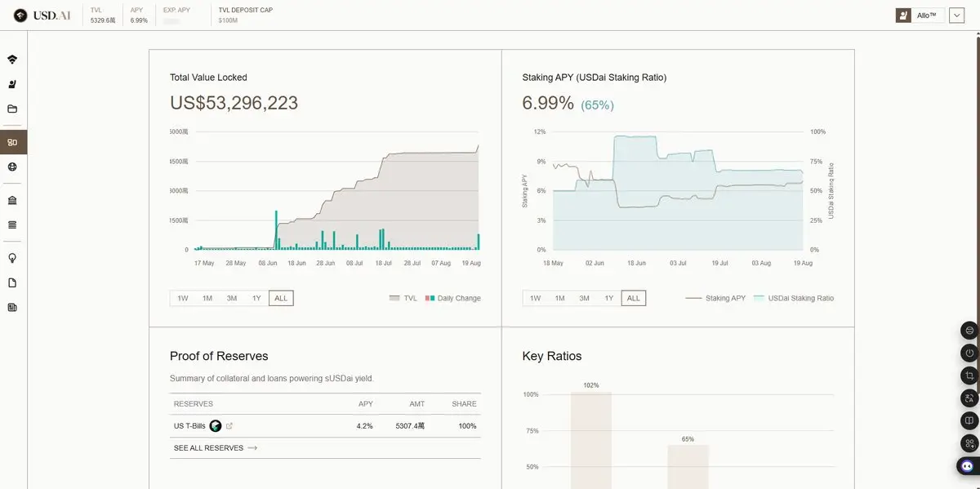Select 3M range on TVL chart
Viewport: 980px width, 489px height.
[232, 298]
